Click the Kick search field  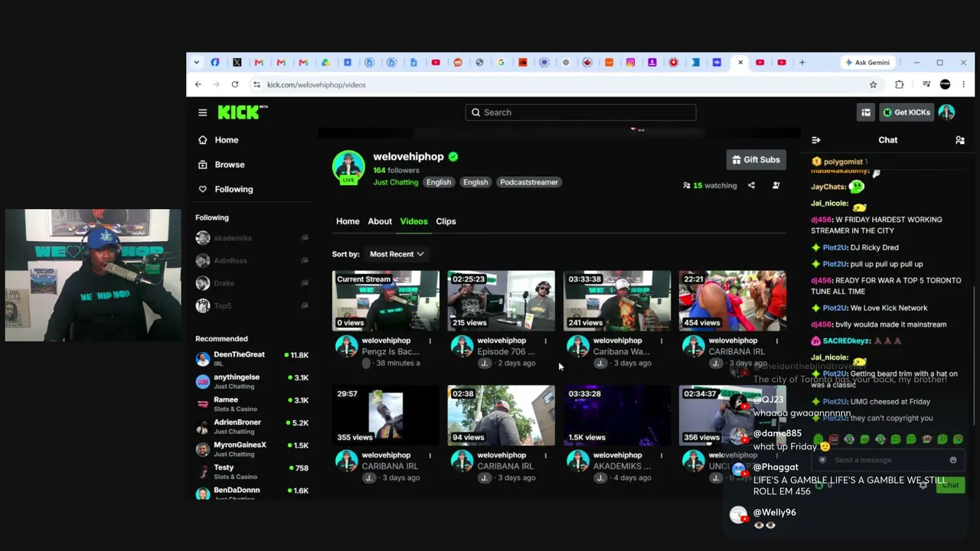(580, 112)
